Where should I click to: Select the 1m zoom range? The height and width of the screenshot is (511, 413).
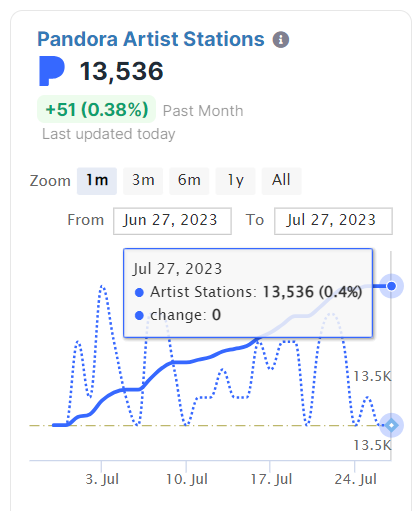click(97, 181)
